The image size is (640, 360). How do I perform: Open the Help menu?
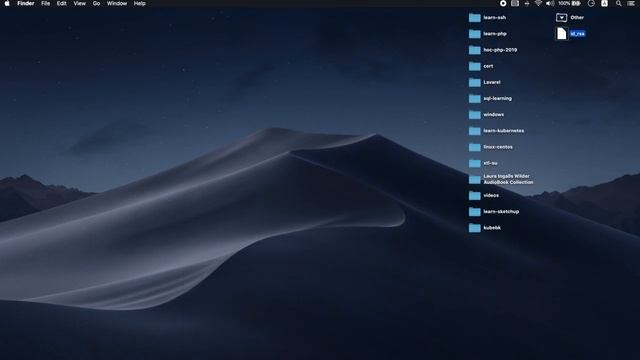[x=140, y=3]
